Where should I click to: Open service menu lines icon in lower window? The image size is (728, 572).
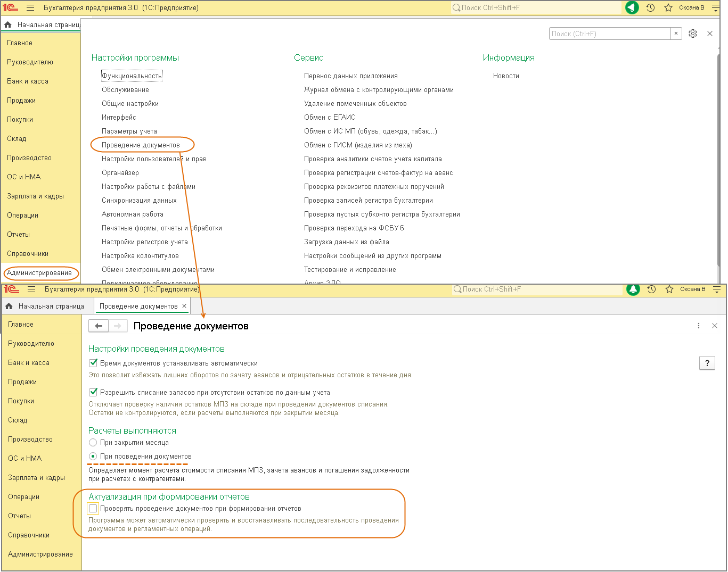717,289
